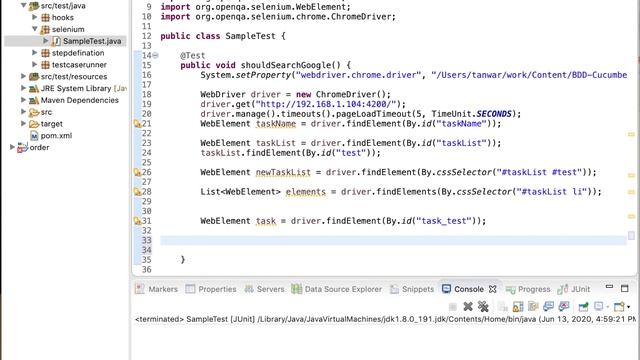Switch to the Markers tab
The width and height of the screenshot is (640, 360).
point(157,289)
